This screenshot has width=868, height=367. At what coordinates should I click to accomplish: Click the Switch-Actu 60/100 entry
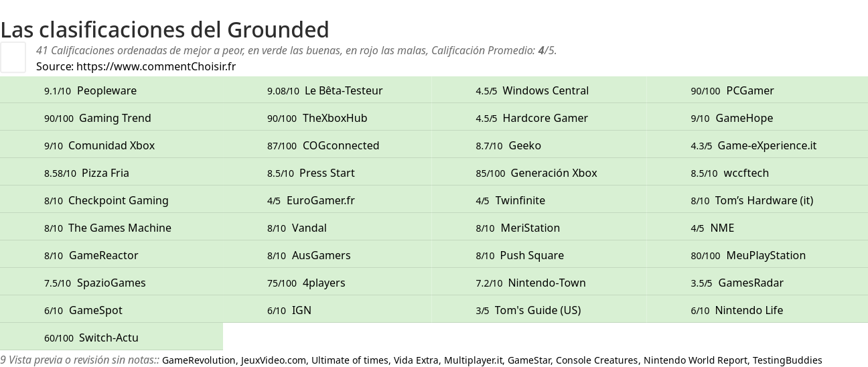pyautogui.click(x=111, y=338)
